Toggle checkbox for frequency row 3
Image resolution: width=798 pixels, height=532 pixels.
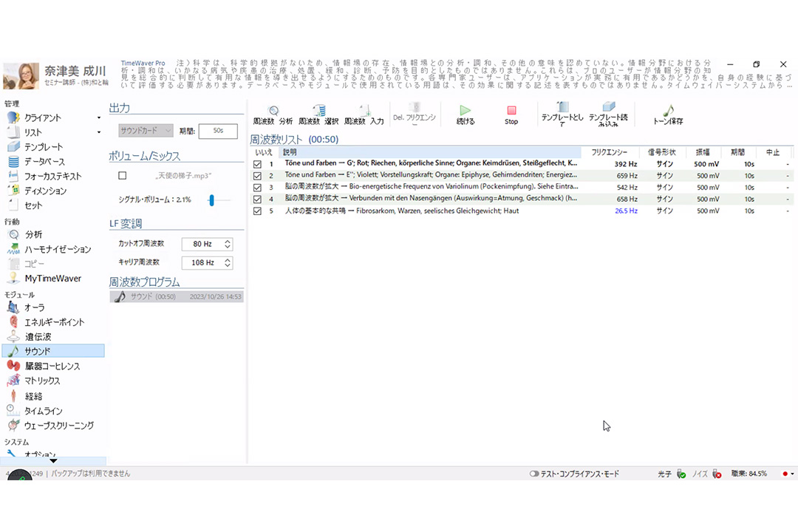[x=257, y=188]
